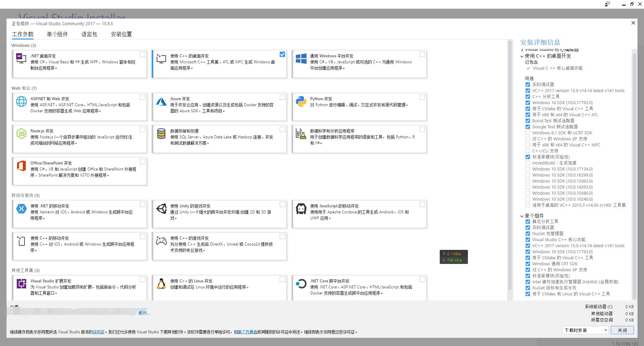Click the 关闭 button
Viewport: 644px width, 346px height.
(622, 330)
